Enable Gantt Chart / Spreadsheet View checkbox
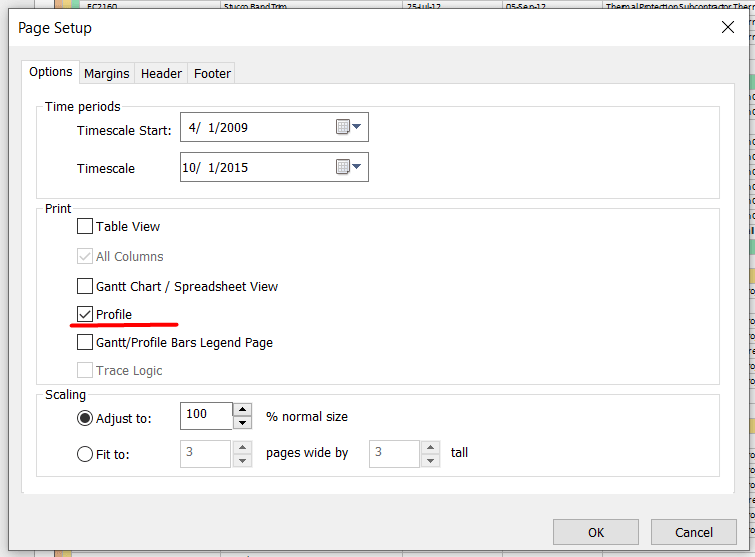Screen dimensions: 755x557 pyautogui.click(x=85, y=286)
